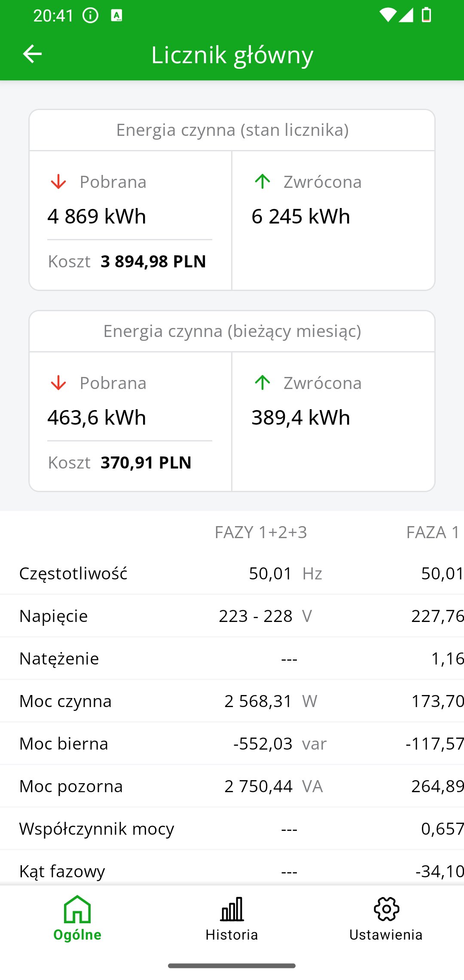Tap red down arrow in bieżący miesiąc
Screen dimensions: 464x980
pos(58,383)
